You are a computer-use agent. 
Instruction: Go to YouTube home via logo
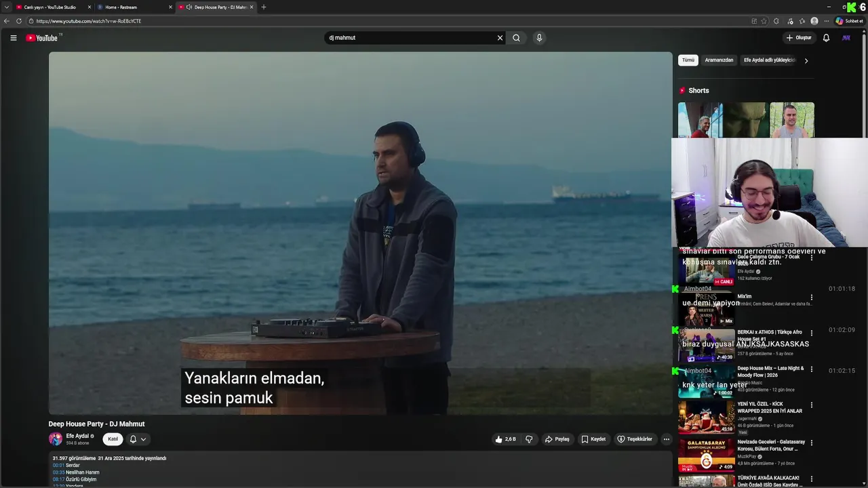[x=42, y=38]
